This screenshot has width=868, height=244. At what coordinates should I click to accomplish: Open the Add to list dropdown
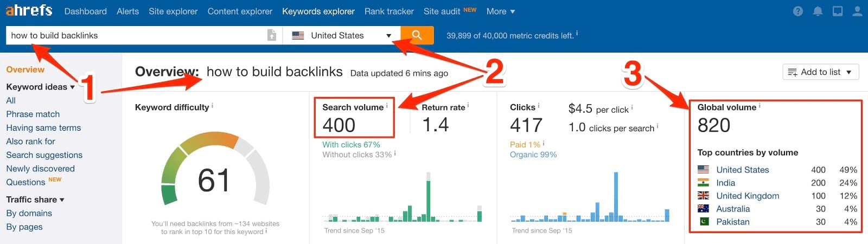point(820,72)
